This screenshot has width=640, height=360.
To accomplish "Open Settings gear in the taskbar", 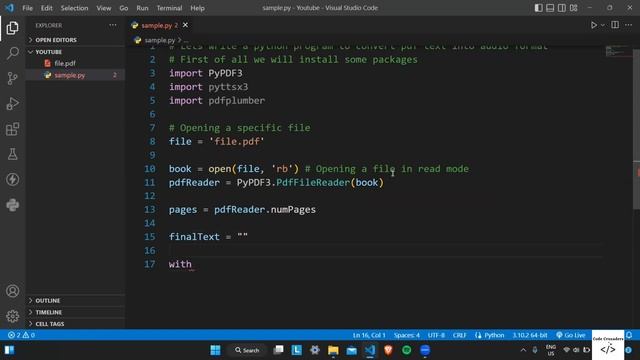I will tap(315, 350).
